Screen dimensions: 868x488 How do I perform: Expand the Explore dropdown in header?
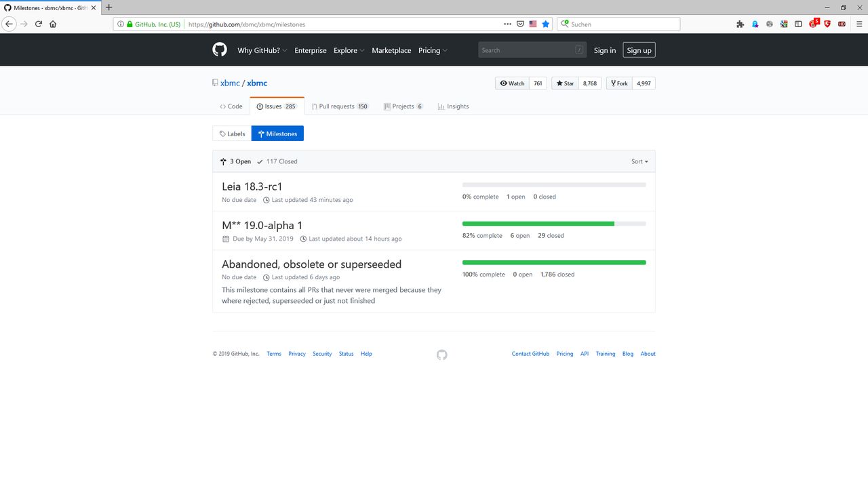click(349, 50)
